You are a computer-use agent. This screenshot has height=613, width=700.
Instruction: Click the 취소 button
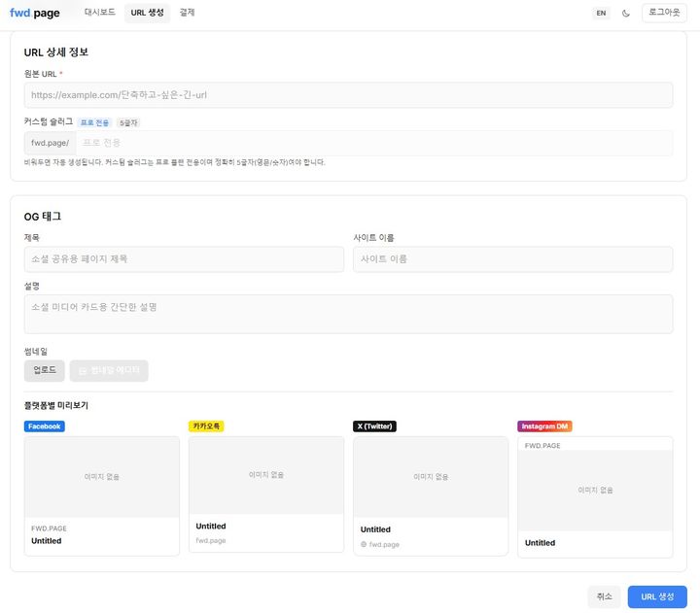[604, 596]
